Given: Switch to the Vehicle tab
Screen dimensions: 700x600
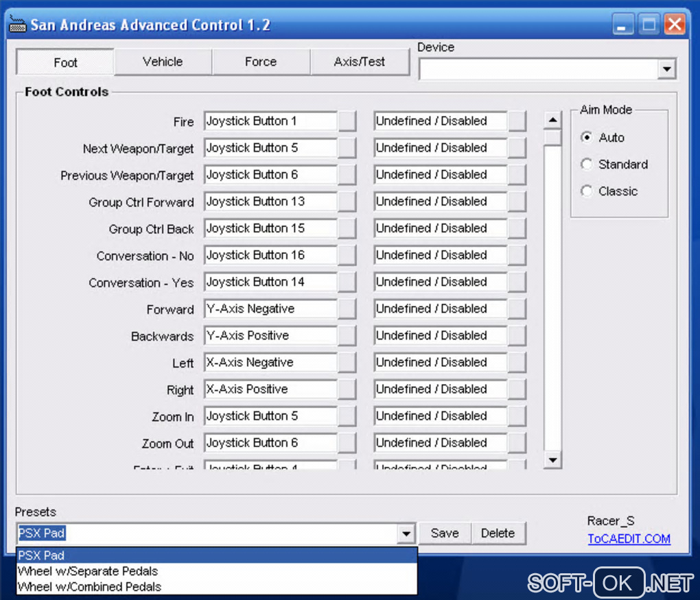Looking at the screenshot, I should coord(163,62).
